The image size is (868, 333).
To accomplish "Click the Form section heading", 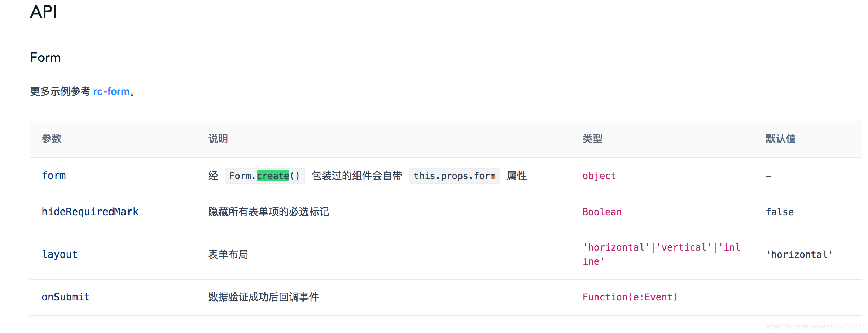I will (45, 57).
